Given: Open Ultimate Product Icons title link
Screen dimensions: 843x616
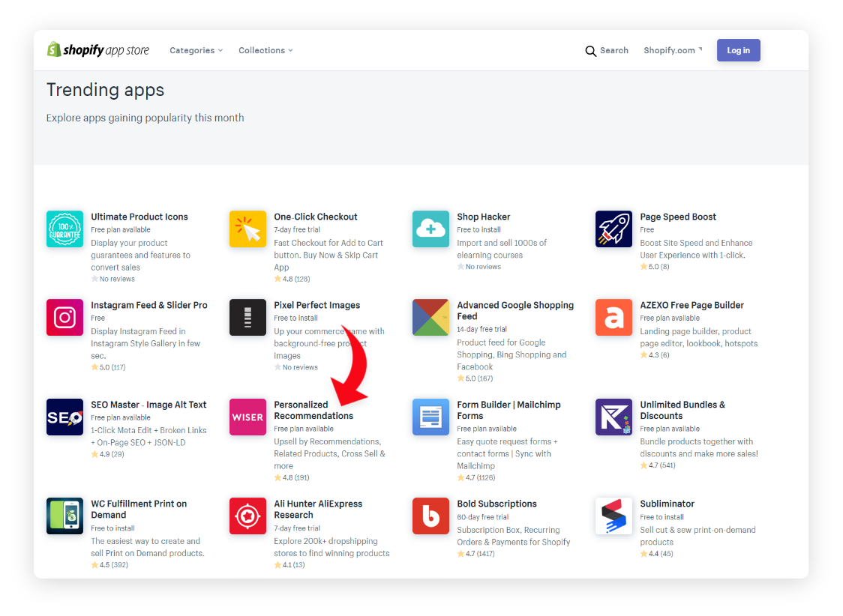Looking at the screenshot, I should pos(139,217).
